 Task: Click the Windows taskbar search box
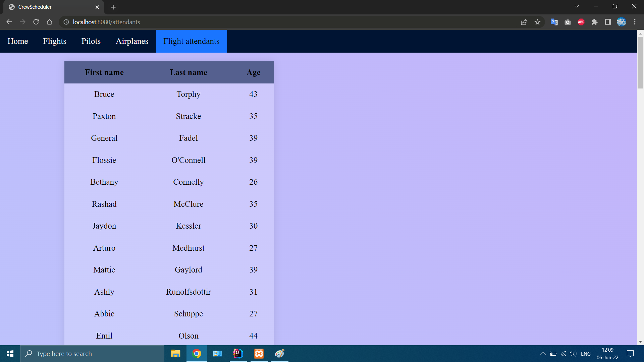click(92, 354)
